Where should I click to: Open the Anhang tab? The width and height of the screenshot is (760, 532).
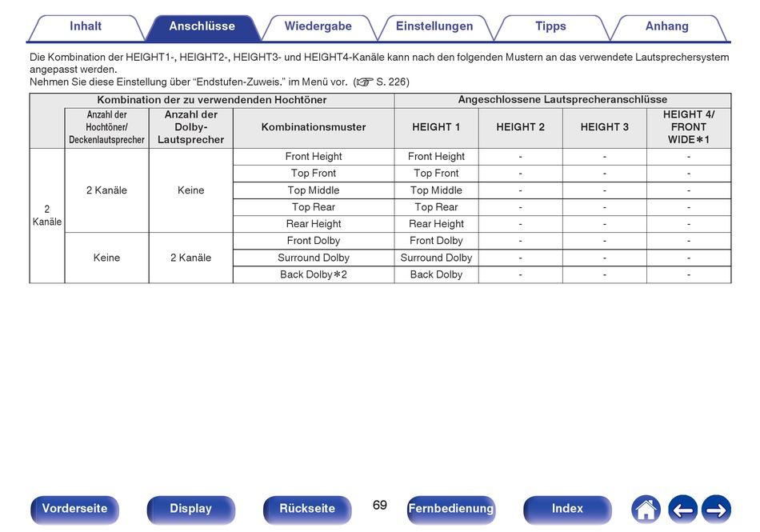pos(667,26)
